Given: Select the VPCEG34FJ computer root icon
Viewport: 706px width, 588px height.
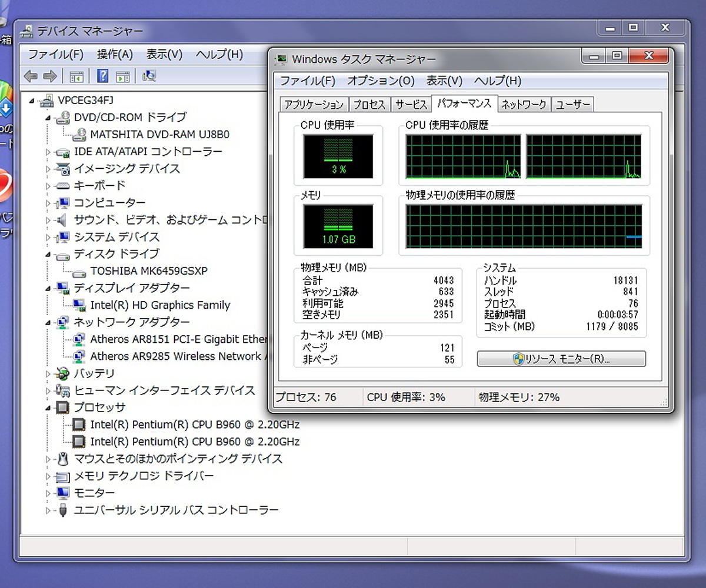Looking at the screenshot, I should click(46, 101).
